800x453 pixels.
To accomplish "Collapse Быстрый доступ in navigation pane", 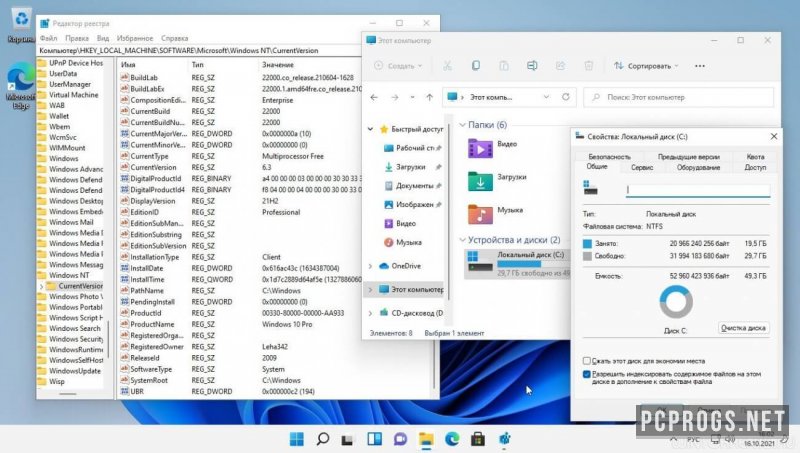I will point(370,129).
